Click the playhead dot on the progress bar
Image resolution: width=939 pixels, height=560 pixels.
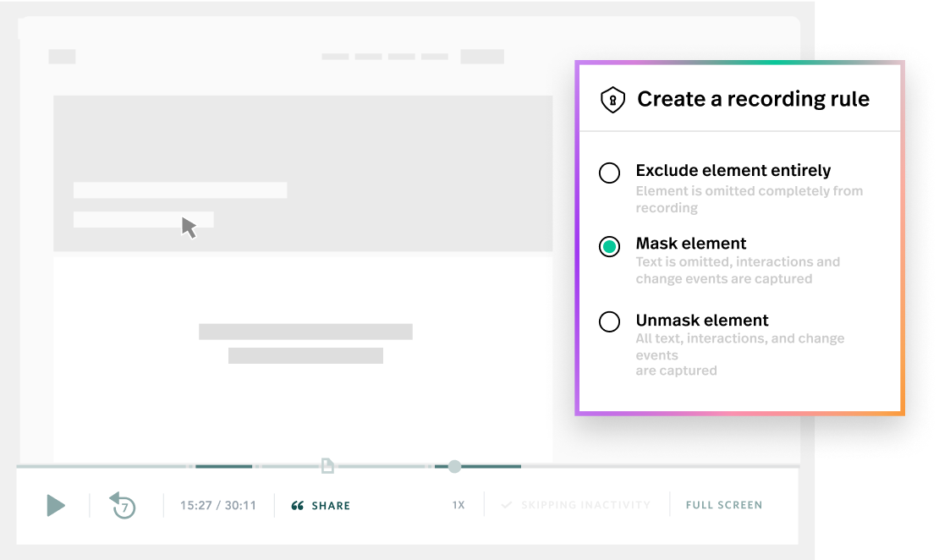pos(454,466)
